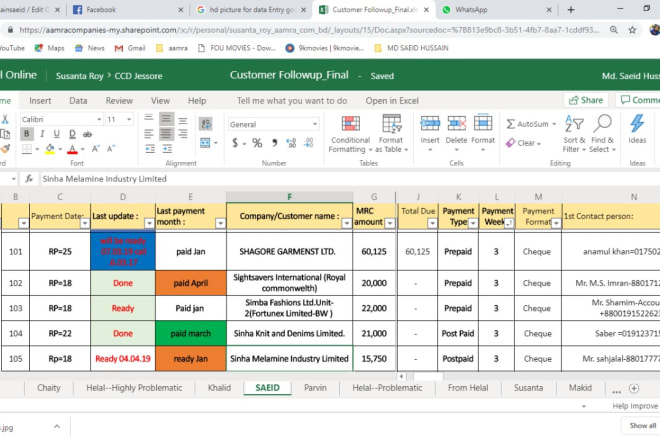This screenshot has width=660, height=440.
Task: Bookmark page with star icon
Action: pos(632,30)
